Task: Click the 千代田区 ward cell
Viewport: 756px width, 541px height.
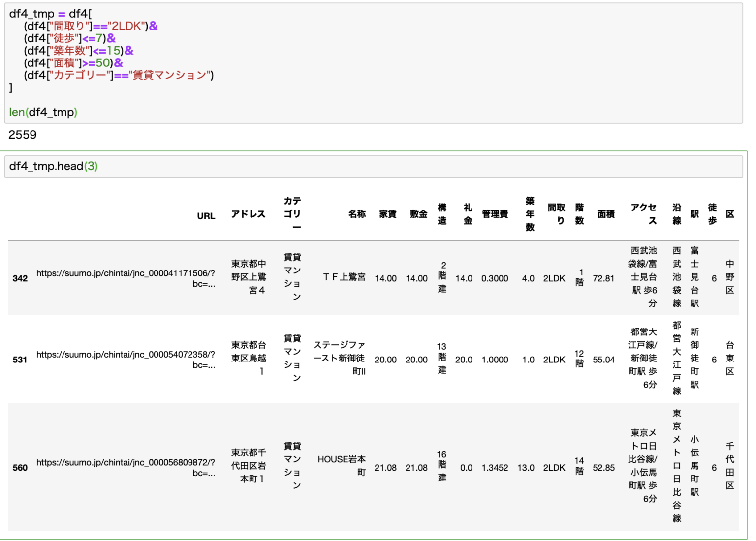Action: point(730,465)
